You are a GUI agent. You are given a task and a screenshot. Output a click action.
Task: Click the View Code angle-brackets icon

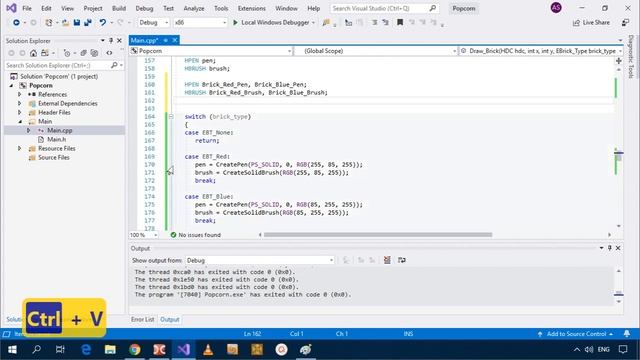click(109, 53)
